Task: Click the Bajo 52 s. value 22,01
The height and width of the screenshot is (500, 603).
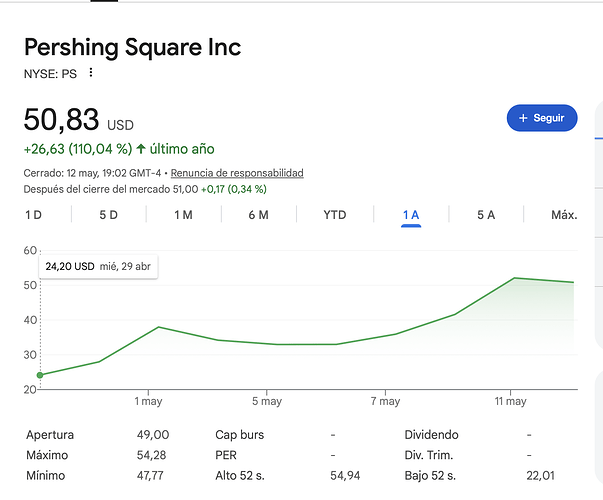Action: (x=540, y=476)
